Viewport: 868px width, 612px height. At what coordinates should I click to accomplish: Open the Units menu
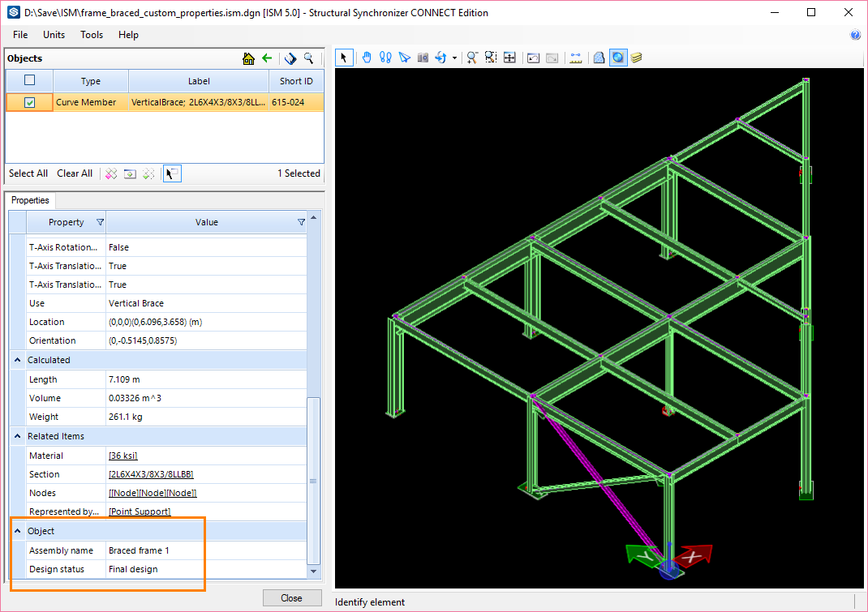54,35
